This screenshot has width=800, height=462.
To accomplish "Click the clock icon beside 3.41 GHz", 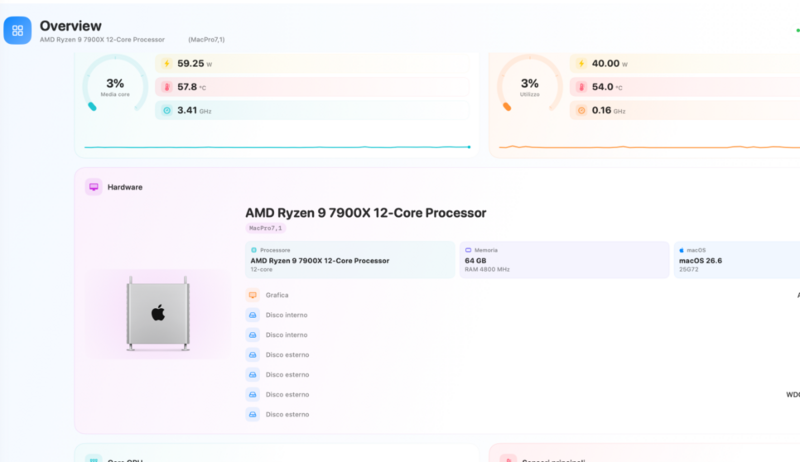I will coord(167,111).
